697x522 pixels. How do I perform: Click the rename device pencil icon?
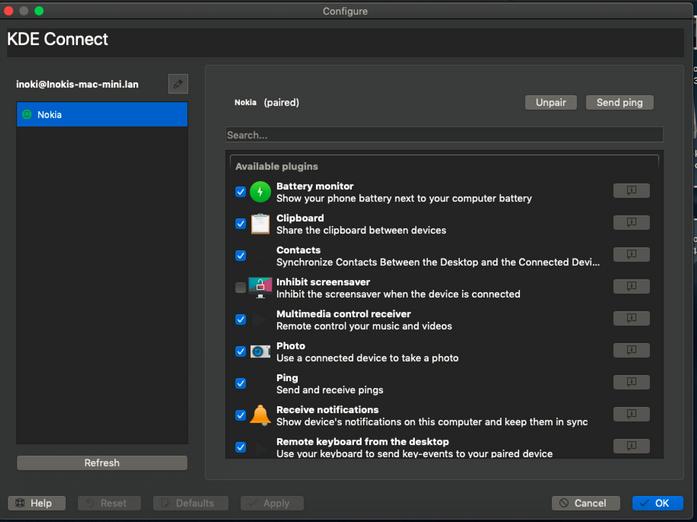[178, 84]
